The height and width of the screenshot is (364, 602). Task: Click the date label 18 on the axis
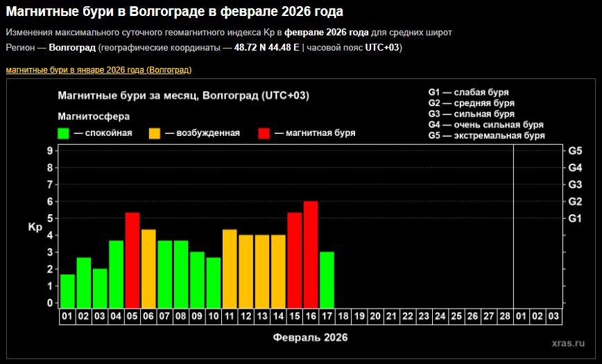[x=343, y=316]
